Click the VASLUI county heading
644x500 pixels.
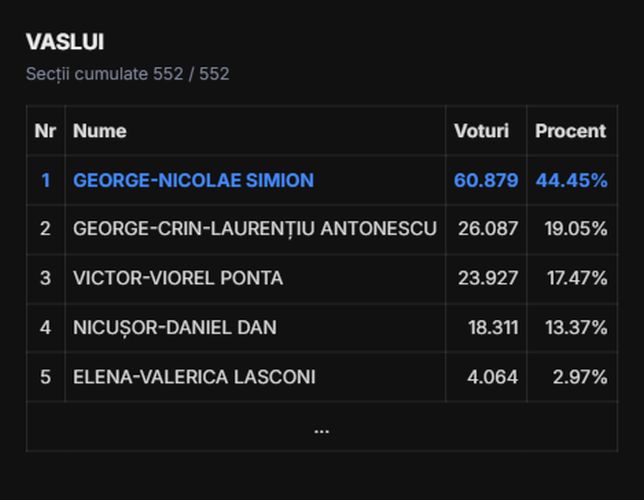[65, 42]
